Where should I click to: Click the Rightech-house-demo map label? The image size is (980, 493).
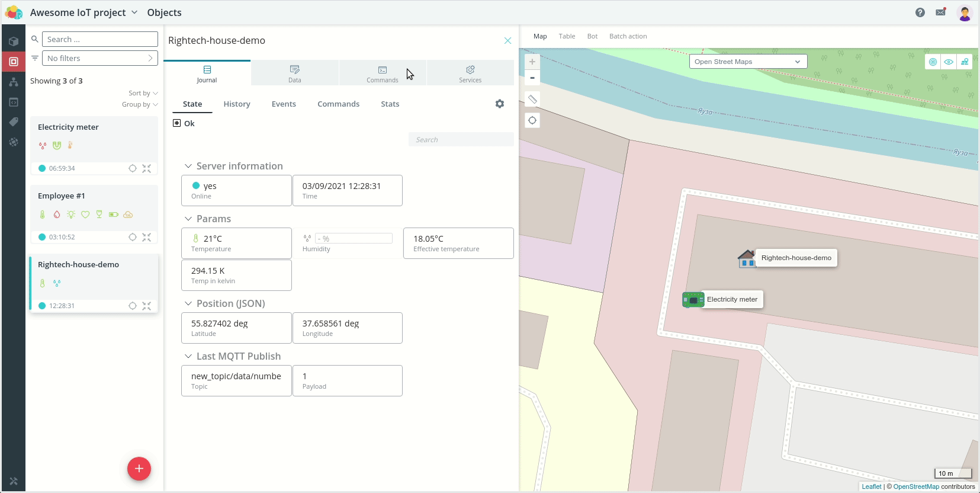point(796,258)
